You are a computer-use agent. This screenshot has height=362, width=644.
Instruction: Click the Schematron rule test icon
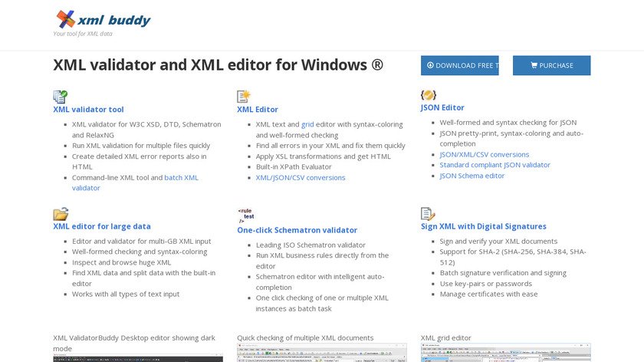coord(245,216)
